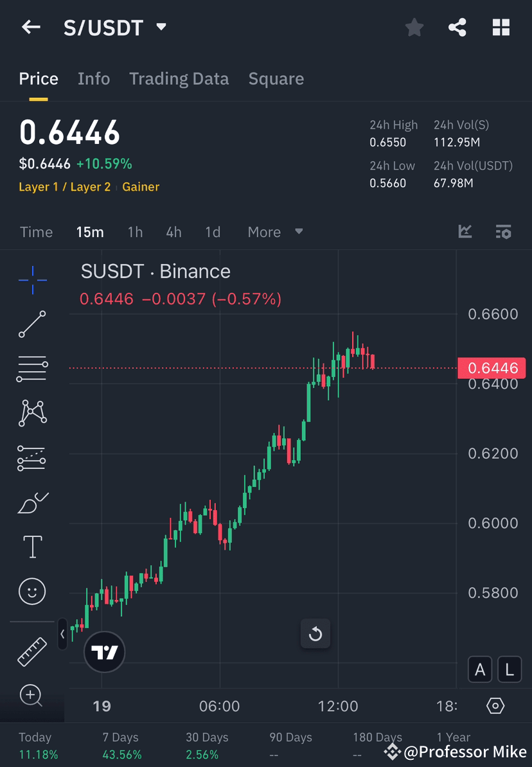Screen dimensions: 532x767
Task: Select the text annotation tool
Action: pyautogui.click(x=32, y=547)
